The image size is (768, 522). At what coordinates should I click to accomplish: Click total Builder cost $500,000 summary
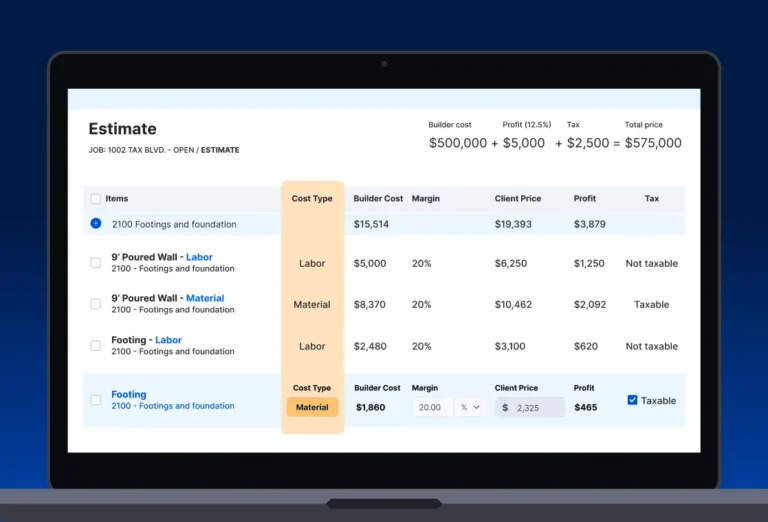coord(458,143)
